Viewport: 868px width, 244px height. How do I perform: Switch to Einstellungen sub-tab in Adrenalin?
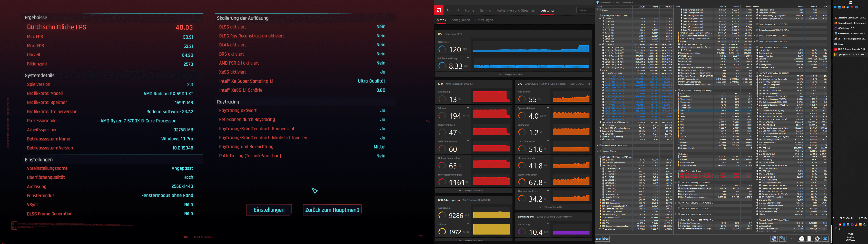pyautogui.click(x=484, y=20)
